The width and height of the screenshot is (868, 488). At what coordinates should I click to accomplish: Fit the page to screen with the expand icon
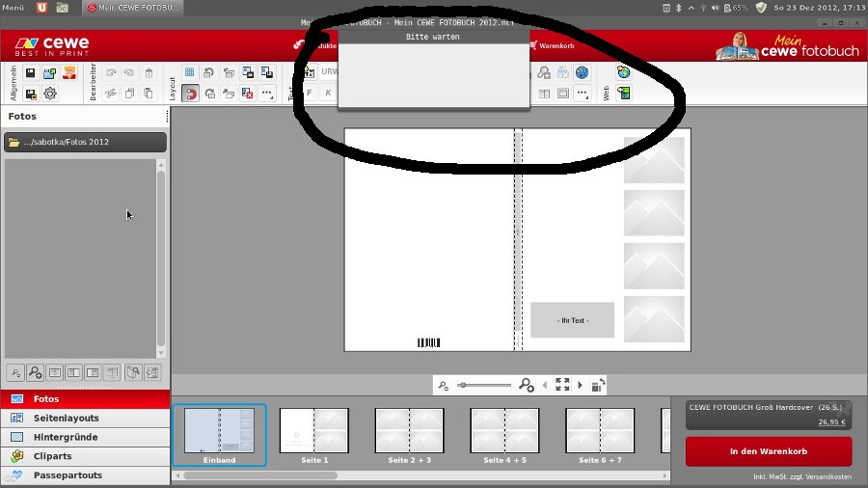562,385
